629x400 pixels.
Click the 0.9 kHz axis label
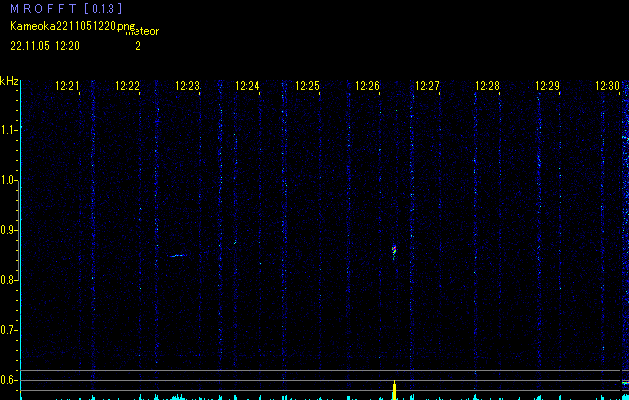point(8,230)
